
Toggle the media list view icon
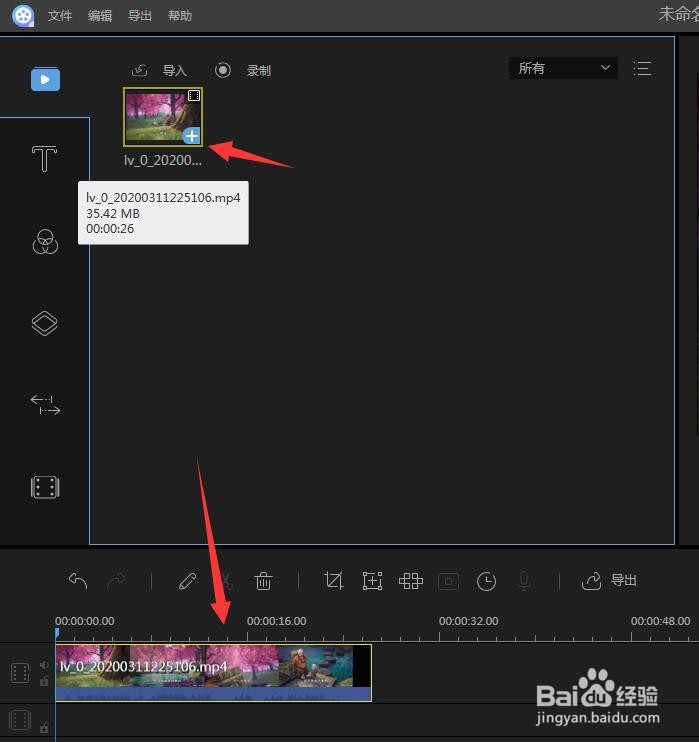(x=642, y=69)
